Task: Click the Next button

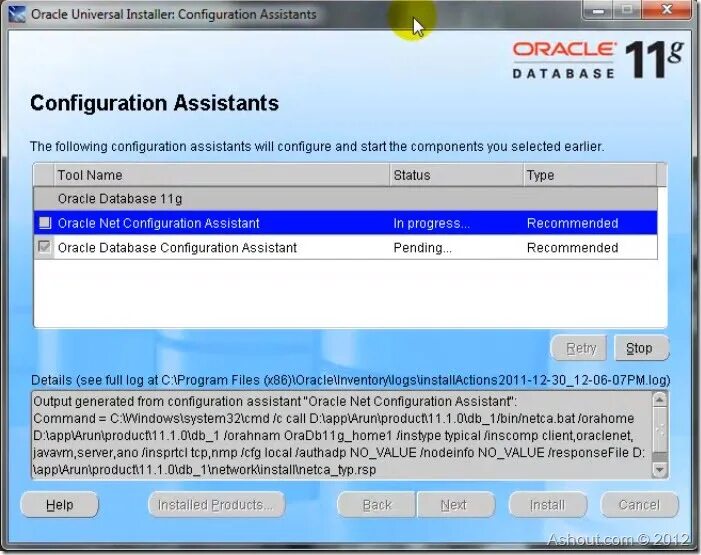Action: [456, 505]
